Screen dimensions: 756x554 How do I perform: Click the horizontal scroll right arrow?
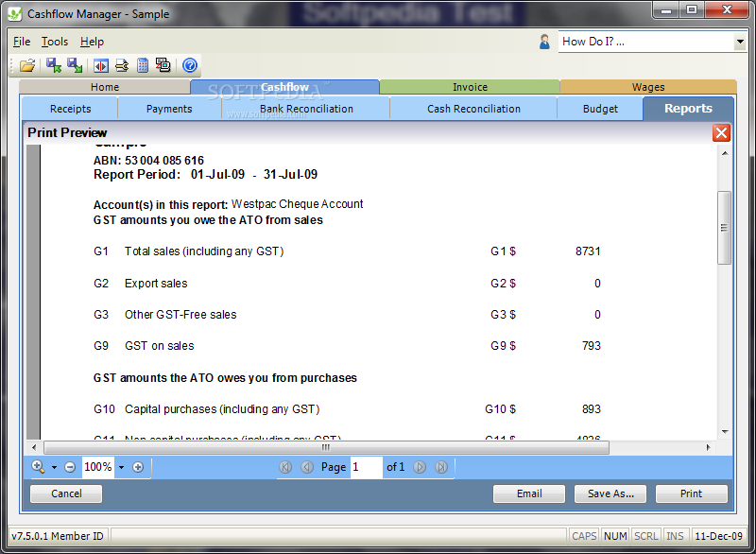coord(708,447)
